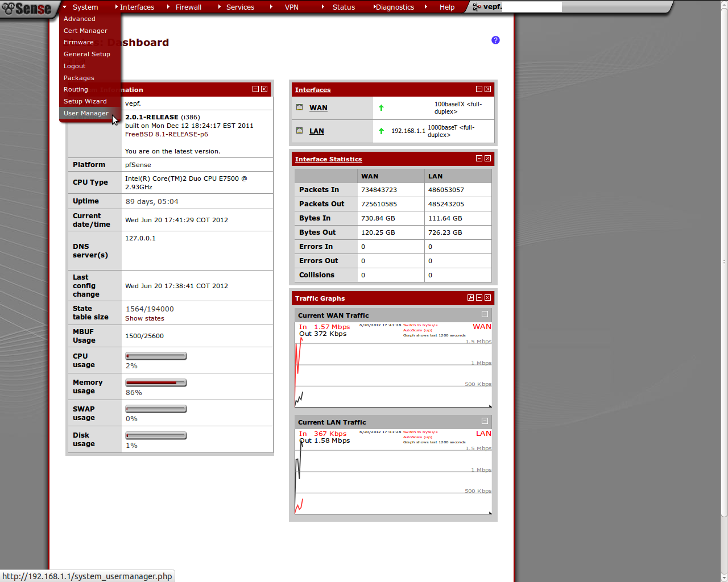Close the Interfaces widget

pos(488,89)
